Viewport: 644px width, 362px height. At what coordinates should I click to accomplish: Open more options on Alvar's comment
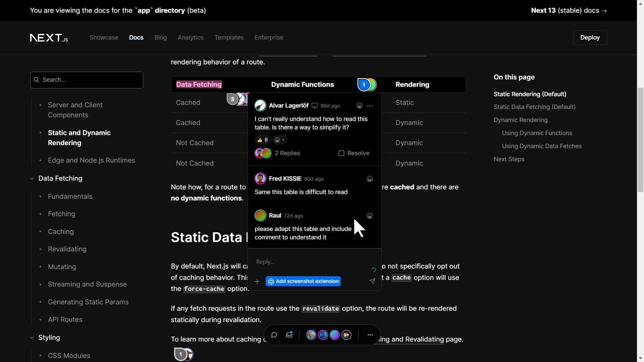pos(370,106)
